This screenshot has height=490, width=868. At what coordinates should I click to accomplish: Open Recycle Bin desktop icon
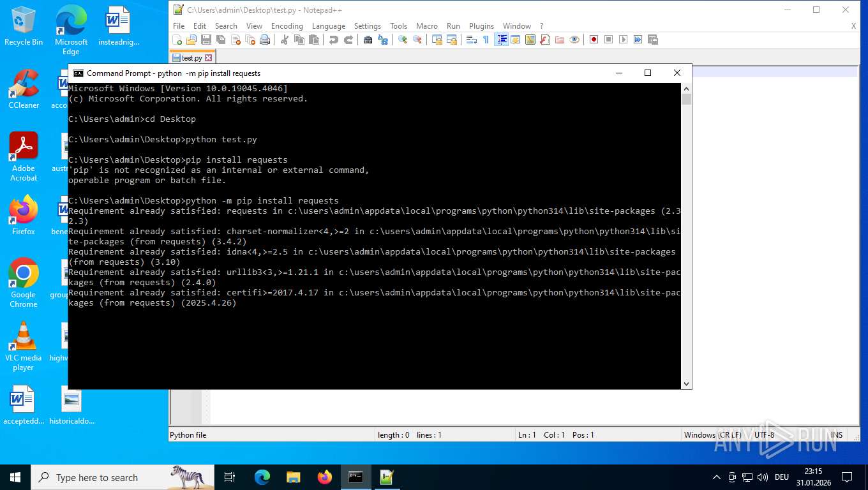point(24,27)
